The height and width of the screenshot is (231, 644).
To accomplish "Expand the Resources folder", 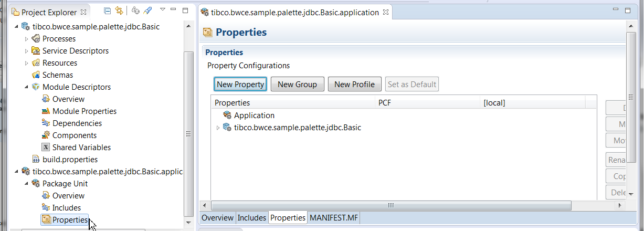I will pyautogui.click(x=27, y=63).
